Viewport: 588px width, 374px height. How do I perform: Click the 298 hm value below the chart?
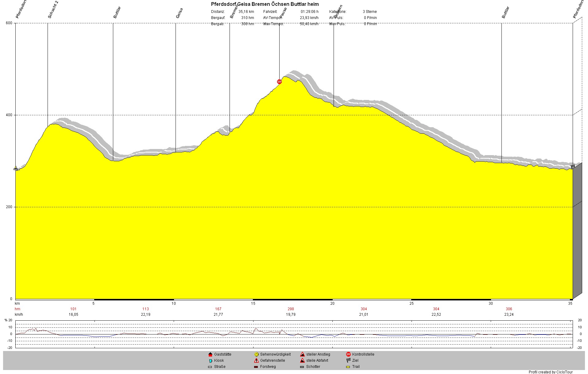coord(291,309)
